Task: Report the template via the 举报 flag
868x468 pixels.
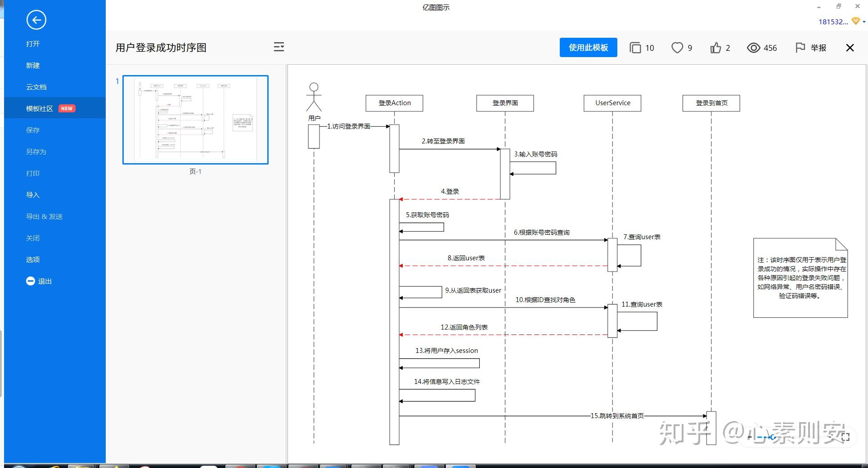Action: (811, 48)
